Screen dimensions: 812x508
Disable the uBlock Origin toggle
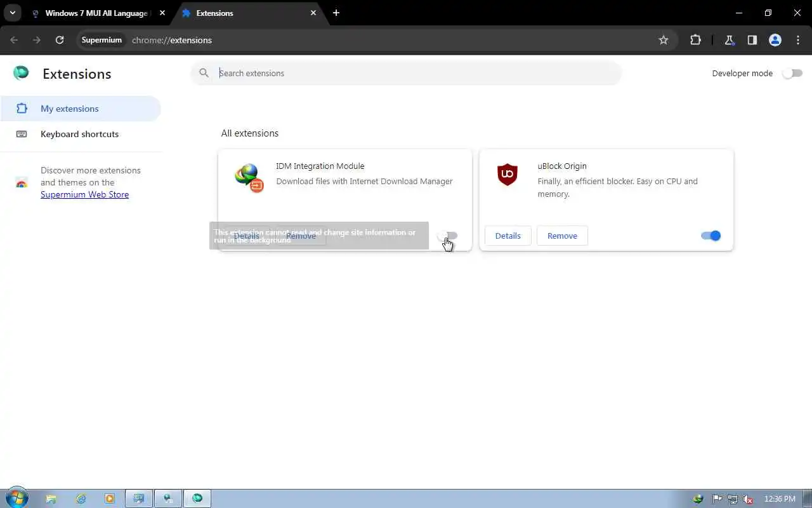711,236
